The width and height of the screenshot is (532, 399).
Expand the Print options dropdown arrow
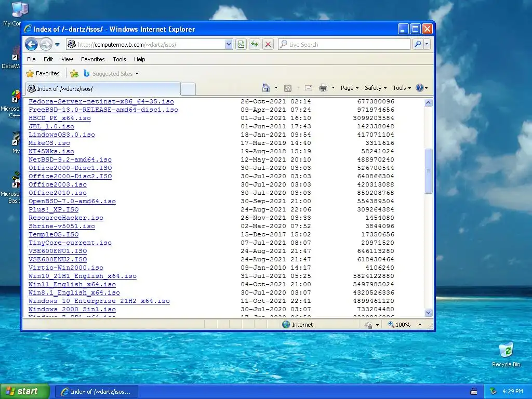(333, 88)
